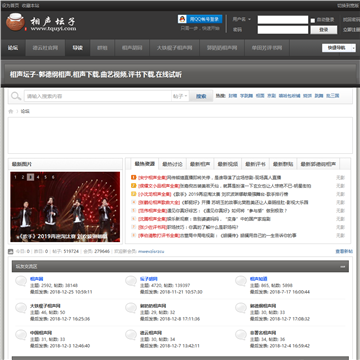Click the 收藏本站 link
The image size is (360, 360).
pyautogui.click(x=30, y=6)
